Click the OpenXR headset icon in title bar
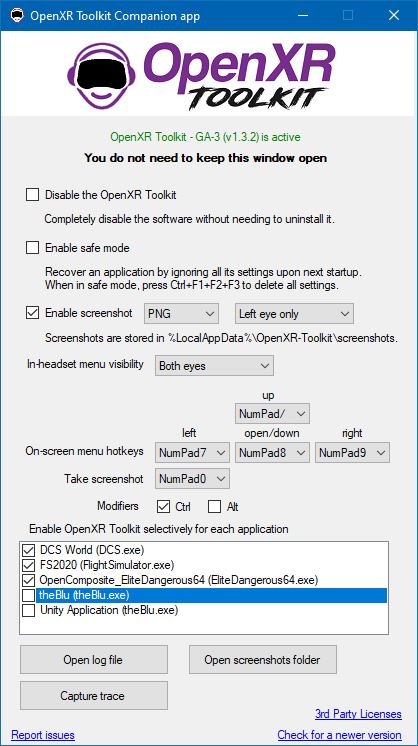 point(16,16)
